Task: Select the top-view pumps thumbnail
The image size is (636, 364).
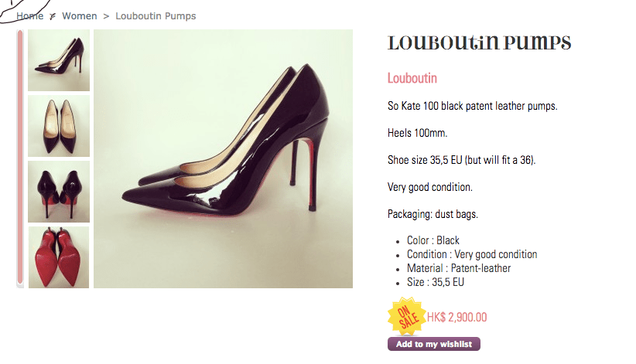Action: [x=59, y=126]
